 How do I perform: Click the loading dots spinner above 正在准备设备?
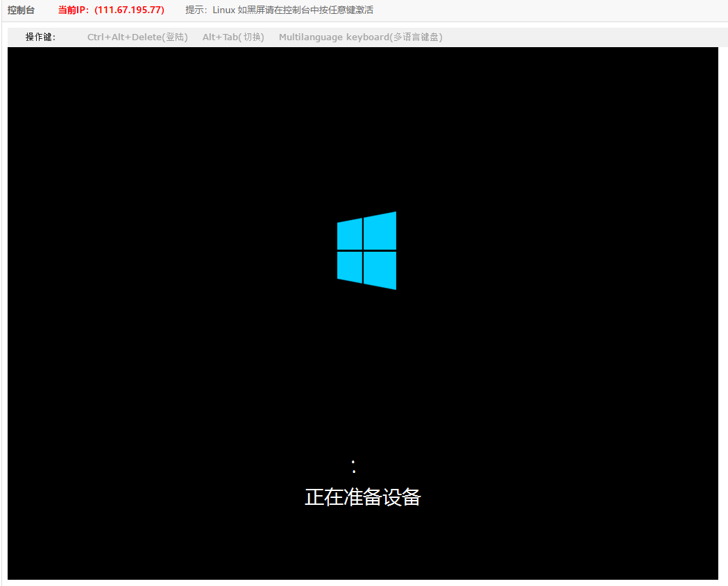pyautogui.click(x=354, y=467)
